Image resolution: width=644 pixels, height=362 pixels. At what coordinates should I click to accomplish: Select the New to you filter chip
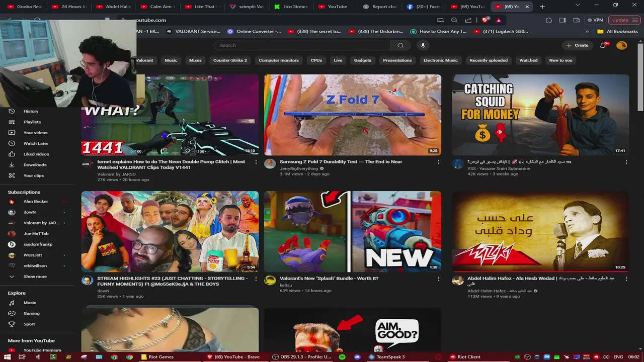[560, 60]
